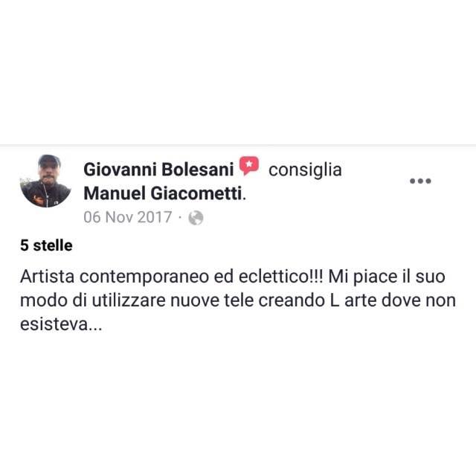This screenshot has width=476, height=476.
Task: Click the reviewer name "Giovanni Bolesani"
Action: pos(158,170)
